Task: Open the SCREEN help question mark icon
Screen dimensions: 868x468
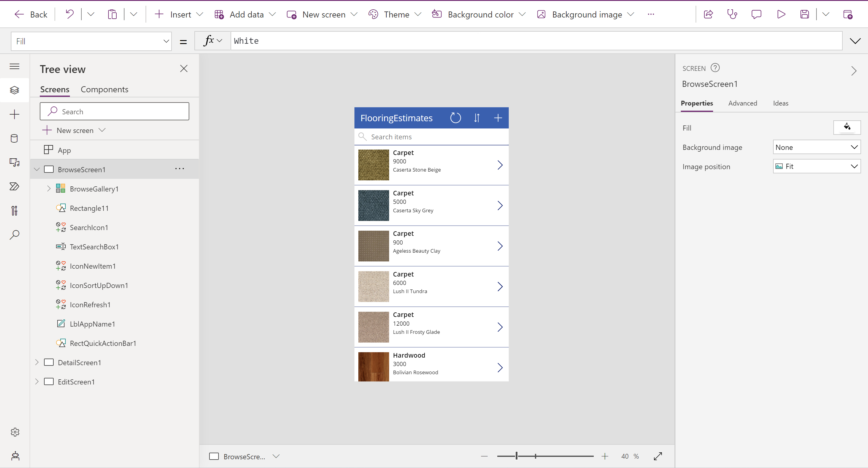Action: (715, 68)
